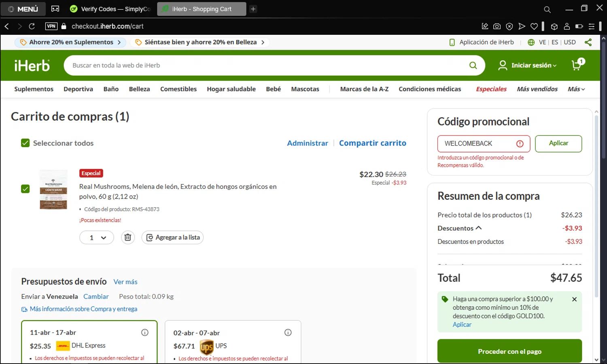
Task: Switch to the Verify Codes SimplyCodes tab
Action: 110,9
